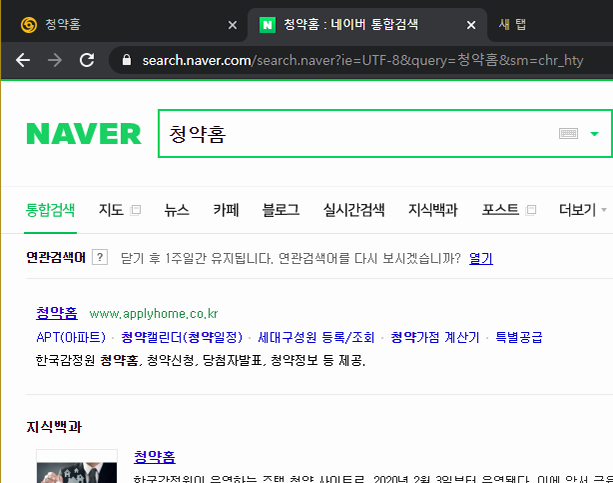Open the 실시간검색 tab
Image resolution: width=613 pixels, height=483 pixels.
[354, 210]
